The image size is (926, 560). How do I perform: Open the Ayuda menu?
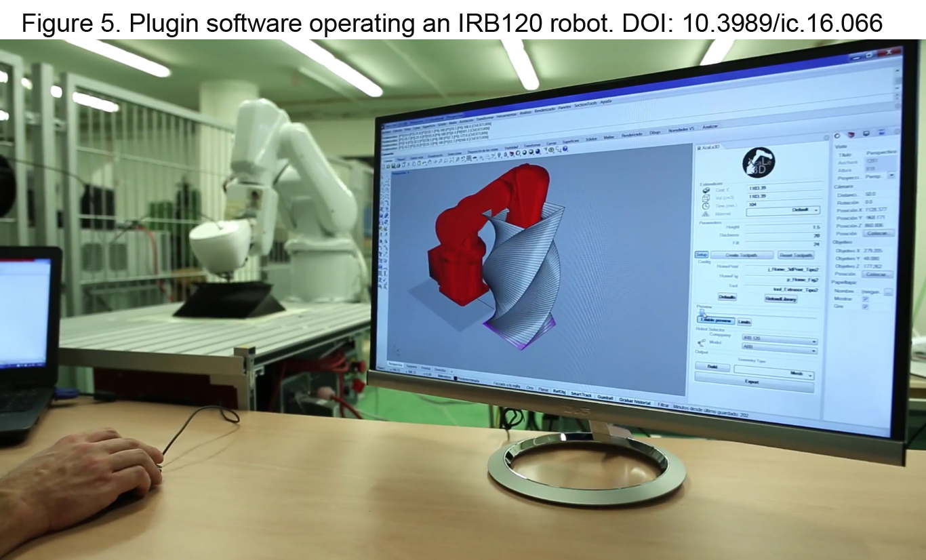pos(606,102)
